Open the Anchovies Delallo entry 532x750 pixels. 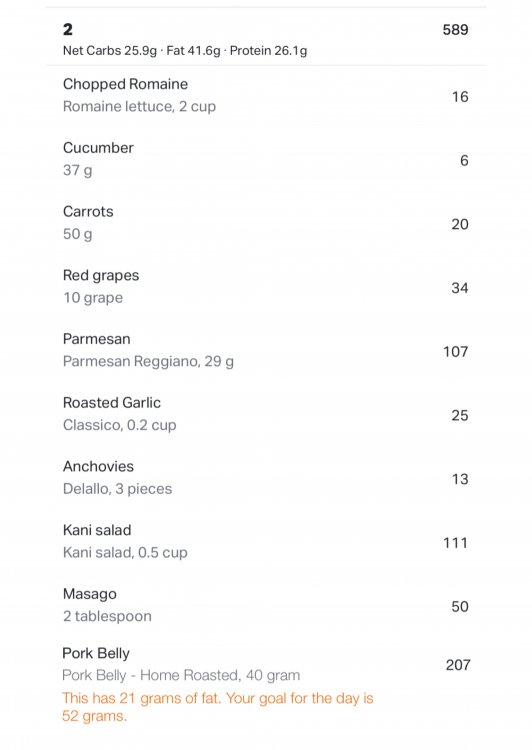coord(266,477)
